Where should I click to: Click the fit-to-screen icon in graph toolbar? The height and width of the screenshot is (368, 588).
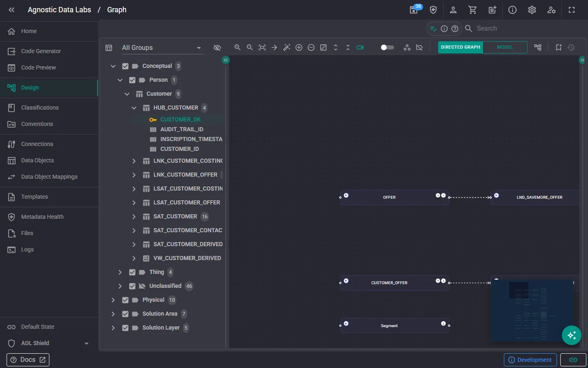[x=262, y=47]
